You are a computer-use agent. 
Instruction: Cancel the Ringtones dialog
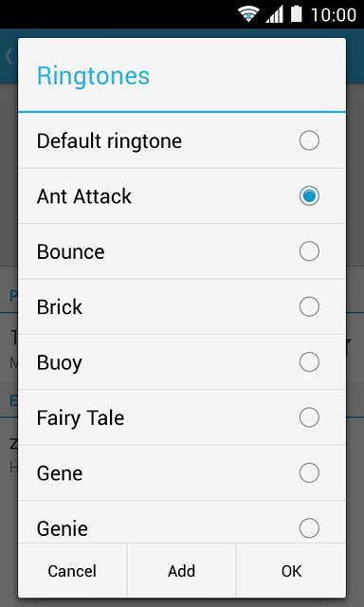pyautogui.click(x=72, y=571)
